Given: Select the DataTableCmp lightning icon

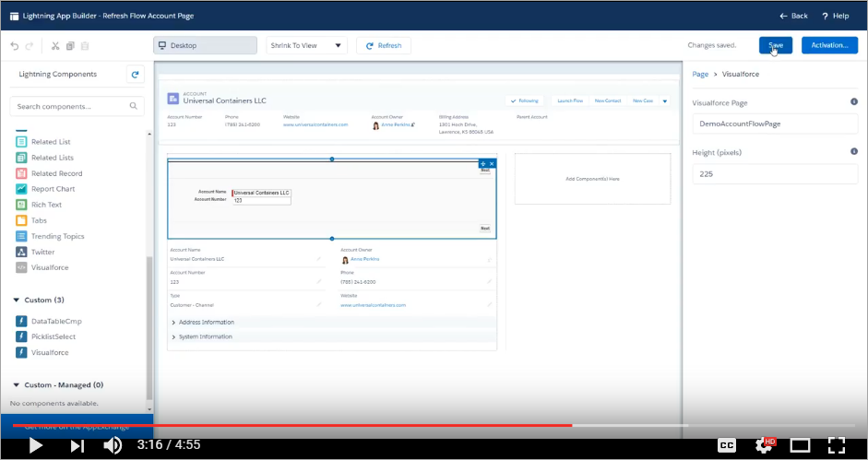Looking at the screenshot, I should click(21, 321).
